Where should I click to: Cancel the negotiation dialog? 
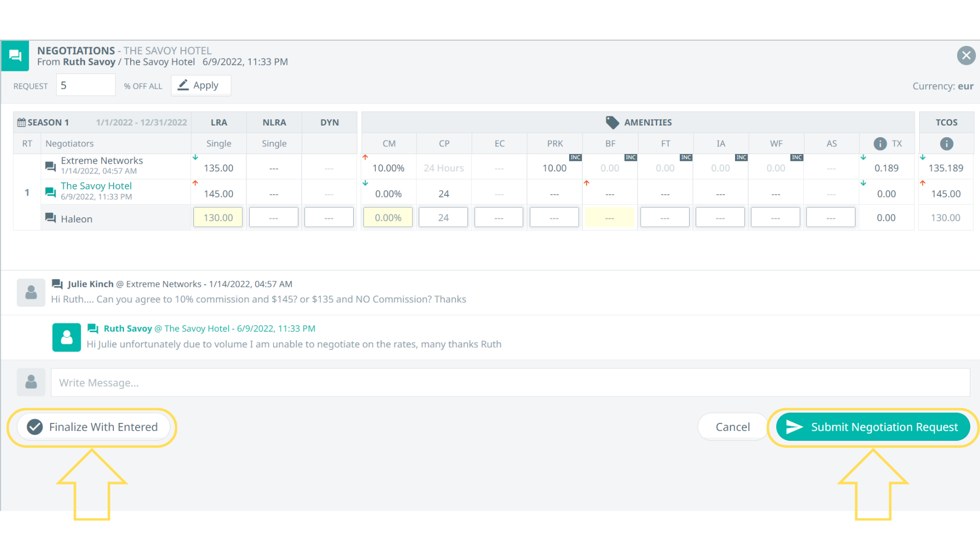point(732,427)
